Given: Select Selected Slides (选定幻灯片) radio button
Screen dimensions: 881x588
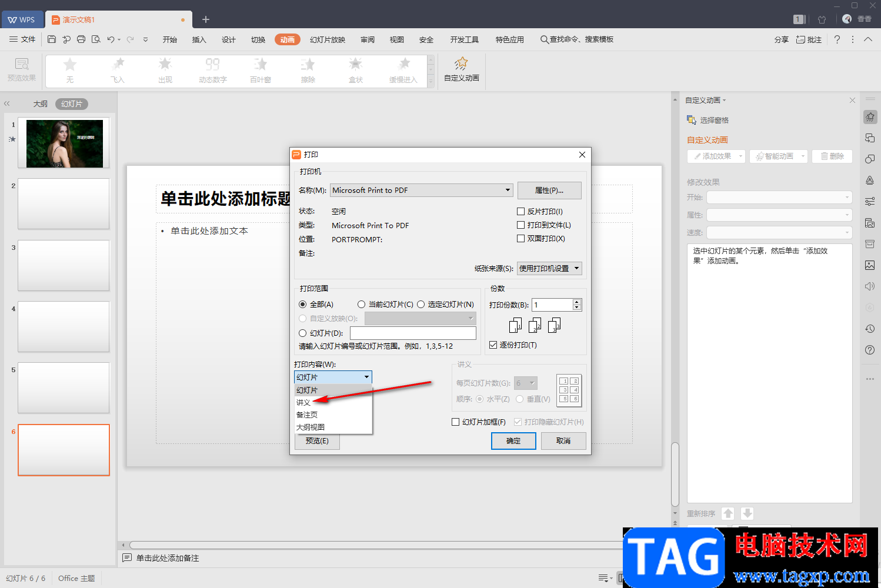Looking at the screenshot, I should (421, 304).
